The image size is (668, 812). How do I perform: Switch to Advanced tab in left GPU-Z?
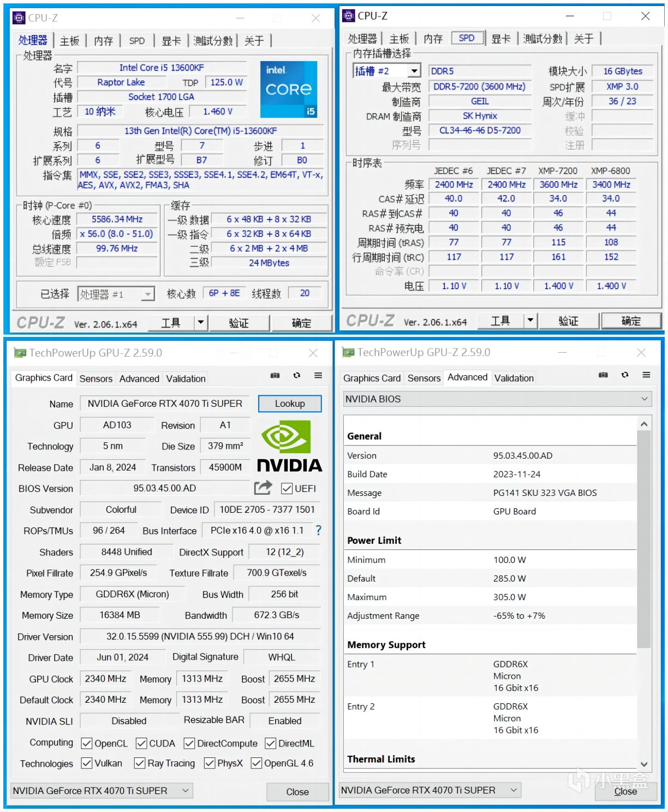(139, 378)
